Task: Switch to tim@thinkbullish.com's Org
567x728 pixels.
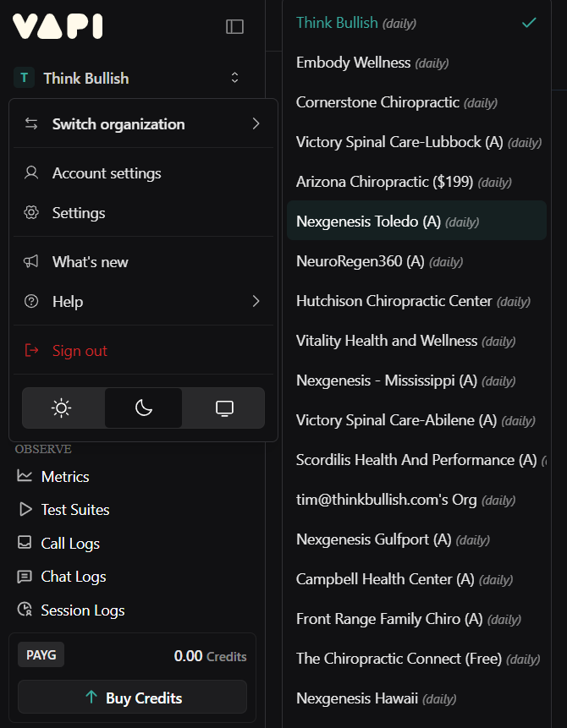Action: point(416,500)
